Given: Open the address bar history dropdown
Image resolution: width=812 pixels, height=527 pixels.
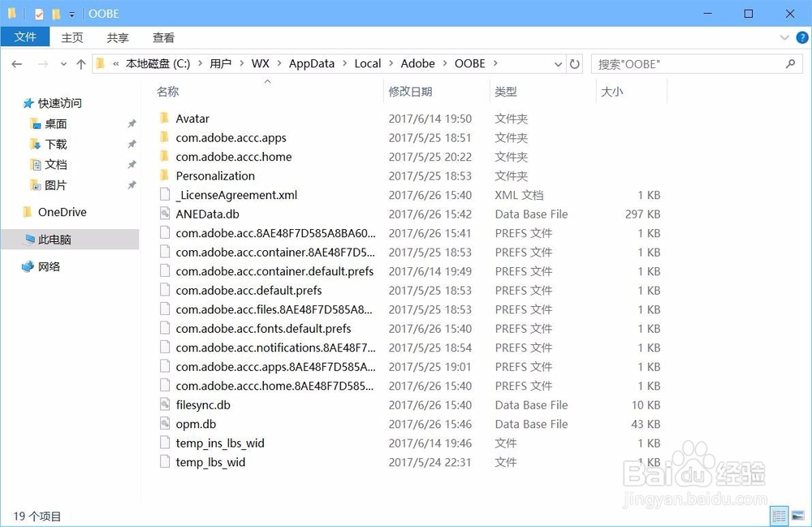Looking at the screenshot, I should 558,64.
